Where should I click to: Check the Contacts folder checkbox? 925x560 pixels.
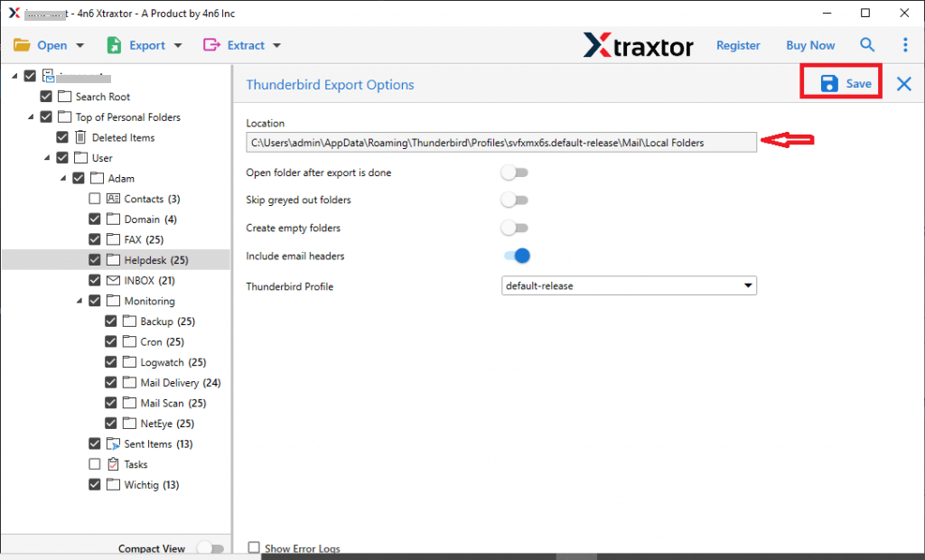click(95, 199)
